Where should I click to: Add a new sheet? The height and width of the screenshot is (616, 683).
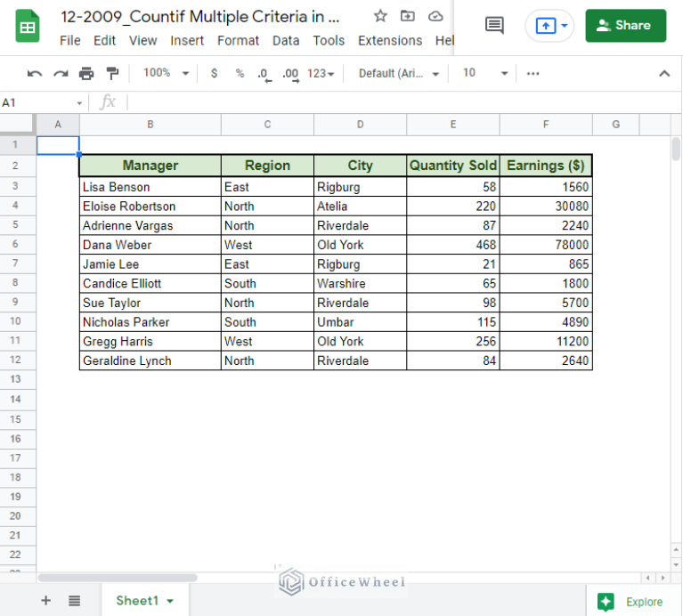pyautogui.click(x=45, y=601)
